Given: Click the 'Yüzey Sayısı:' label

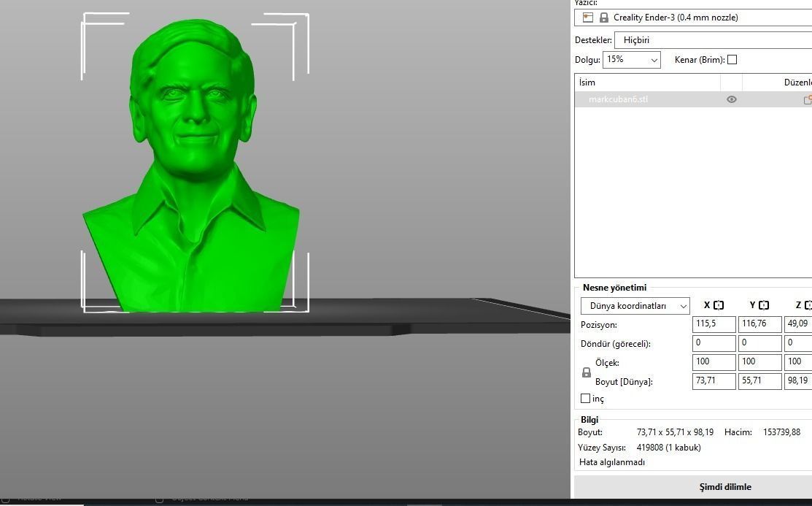Looking at the screenshot, I should click(602, 448).
